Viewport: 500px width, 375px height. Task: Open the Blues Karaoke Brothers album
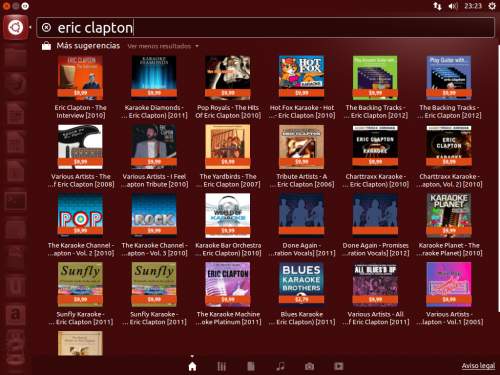tap(302, 294)
